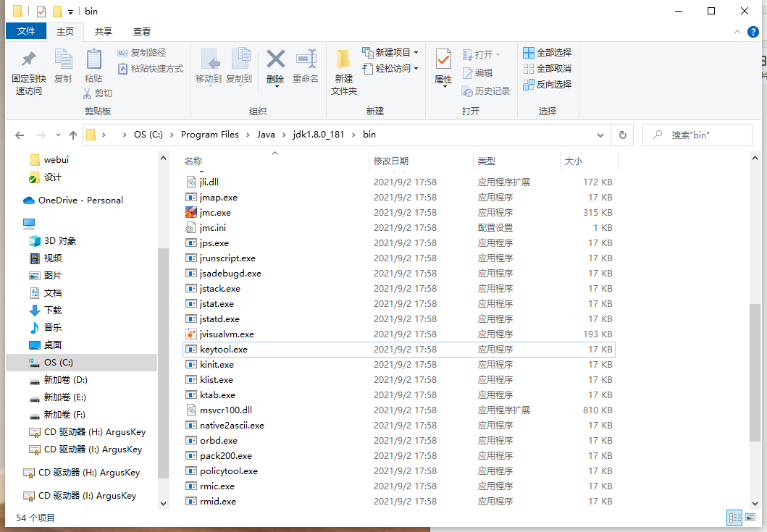The height and width of the screenshot is (532, 767).
Task: Open the File (文件) tab
Action: [26, 31]
